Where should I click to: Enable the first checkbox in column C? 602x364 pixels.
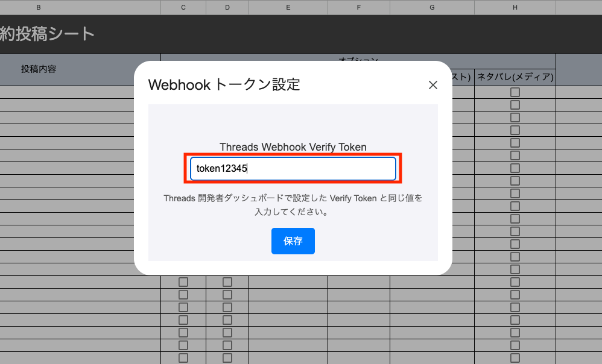(183, 281)
